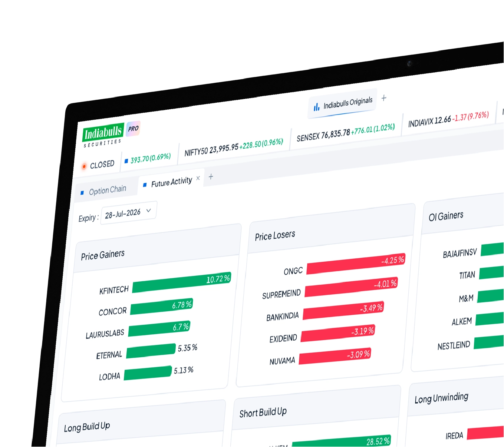The height and width of the screenshot is (447, 504).
Task: Click the EXIDEIND -3.19% loser bar
Action: pos(338,333)
